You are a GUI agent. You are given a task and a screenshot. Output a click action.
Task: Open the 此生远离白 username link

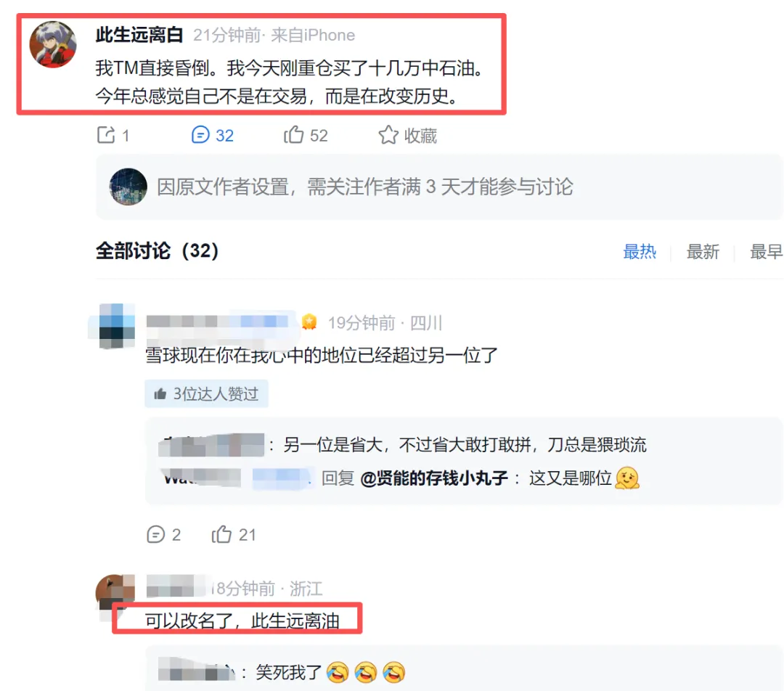[x=139, y=35]
